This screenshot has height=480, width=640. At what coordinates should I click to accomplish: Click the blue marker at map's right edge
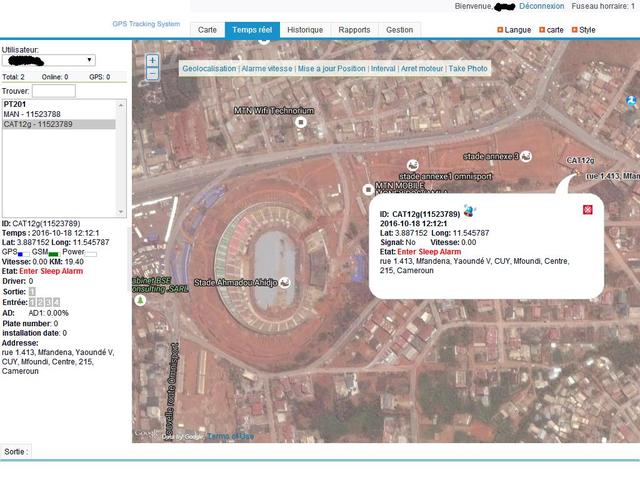click(x=631, y=100)
